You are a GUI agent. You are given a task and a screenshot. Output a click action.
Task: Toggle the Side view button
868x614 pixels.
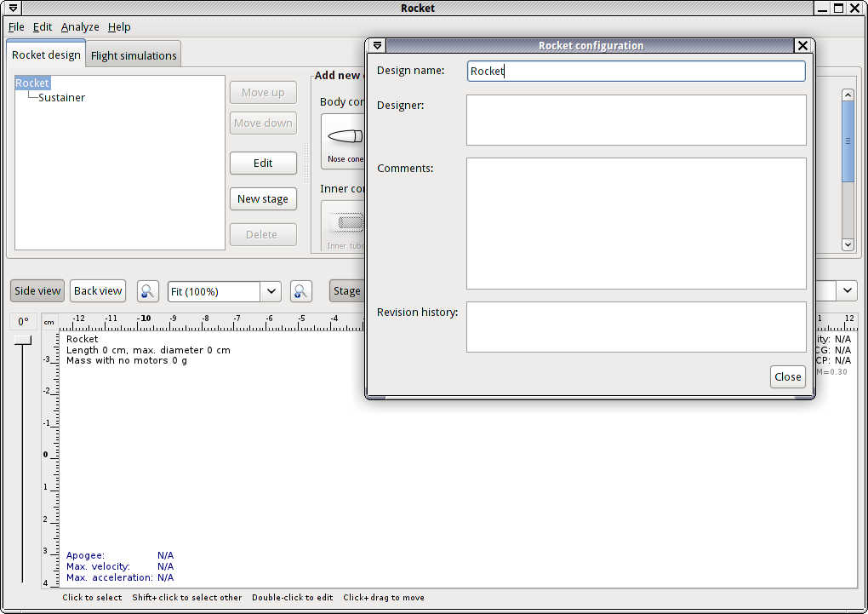[x=37, y=291]
